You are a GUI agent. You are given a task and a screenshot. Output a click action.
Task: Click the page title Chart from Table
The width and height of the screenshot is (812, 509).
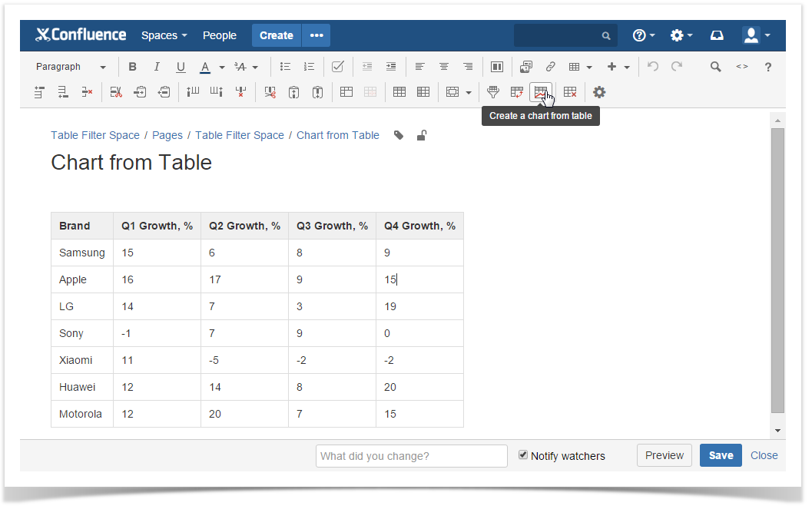pyautogui.click(x=131, y=163)
